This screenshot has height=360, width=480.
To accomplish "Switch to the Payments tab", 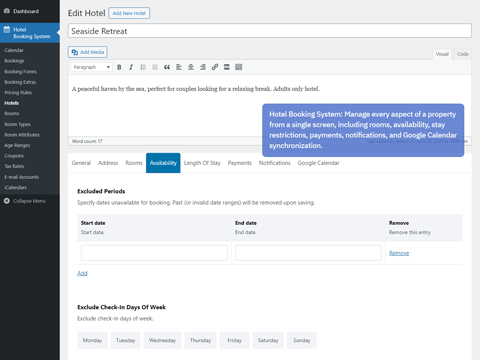I will (239, 163).
